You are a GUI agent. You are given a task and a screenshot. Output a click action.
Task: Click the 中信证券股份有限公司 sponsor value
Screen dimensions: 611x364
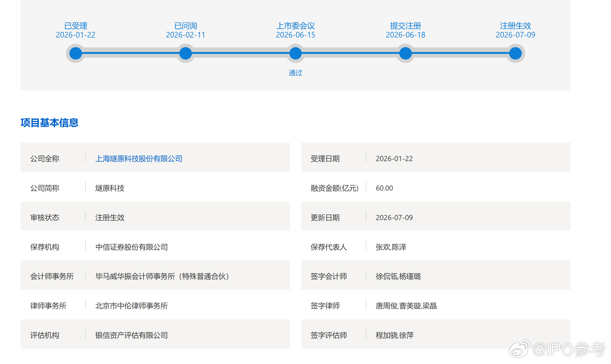point(132,247)
